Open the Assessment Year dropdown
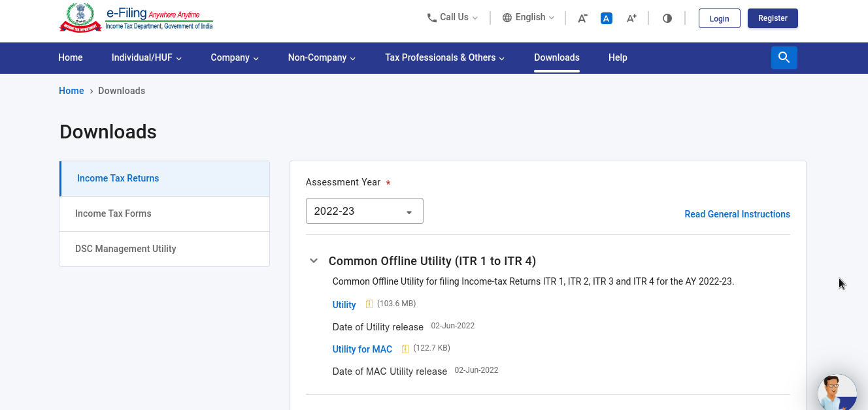Image resolution: width=868 pixels, height=410 pixels. click(364, 211)
